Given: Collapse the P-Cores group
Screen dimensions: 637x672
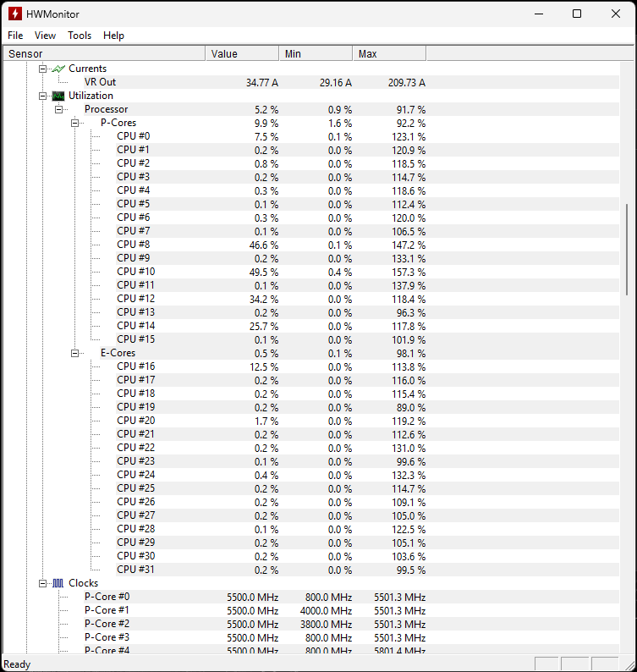Looking at the screenshot, I should point(75,123).
